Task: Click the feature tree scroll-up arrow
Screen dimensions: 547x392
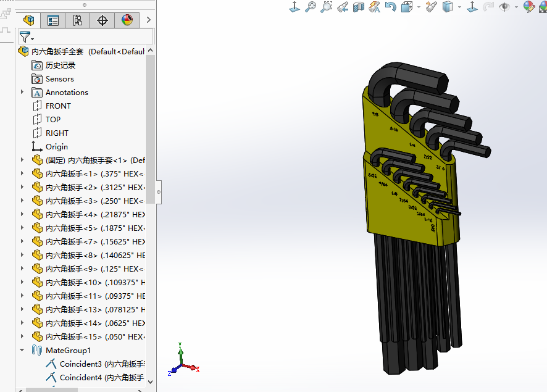Action: pyautogui.click(x=151, y=51)
